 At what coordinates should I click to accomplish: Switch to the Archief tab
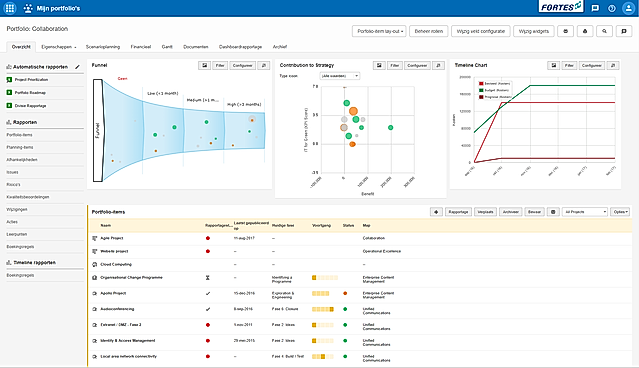[x=280, y=47]
